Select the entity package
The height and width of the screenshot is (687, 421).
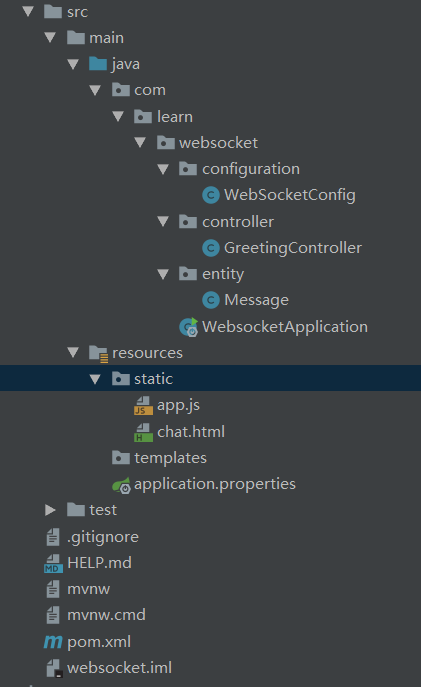pos(212,274)
